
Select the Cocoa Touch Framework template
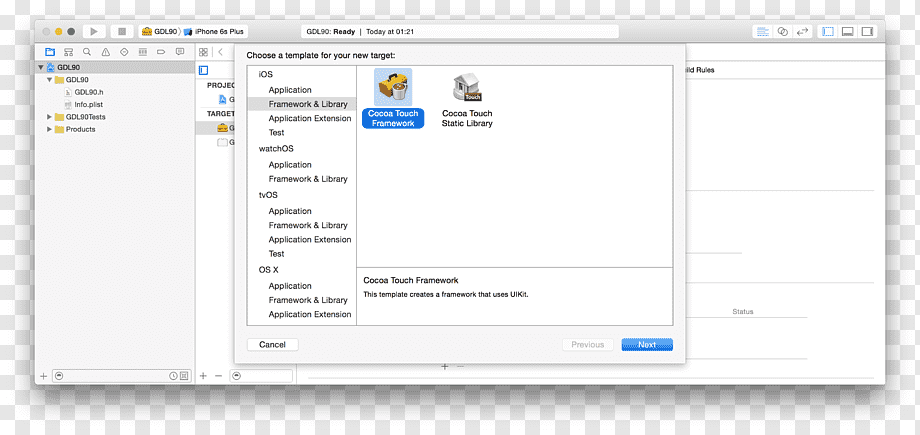tap(393, 97)
